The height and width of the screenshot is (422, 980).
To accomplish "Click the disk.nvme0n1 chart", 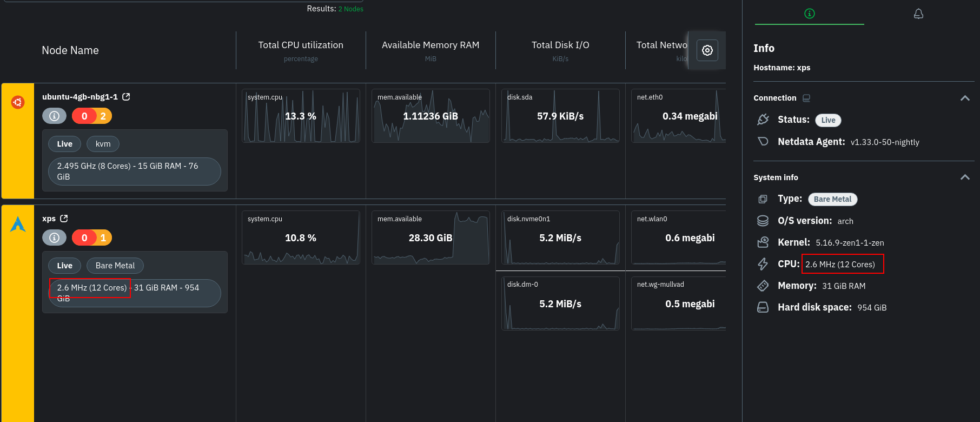I will tap(560, 238).
